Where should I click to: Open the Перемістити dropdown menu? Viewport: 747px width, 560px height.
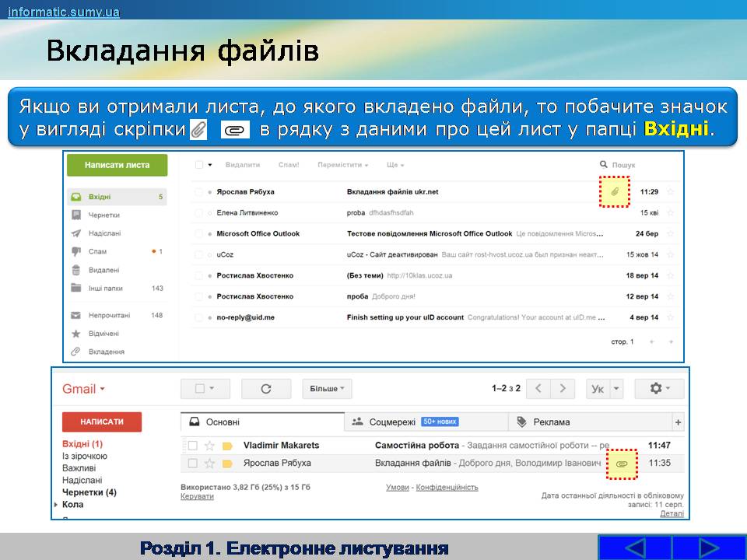point(342,165)
